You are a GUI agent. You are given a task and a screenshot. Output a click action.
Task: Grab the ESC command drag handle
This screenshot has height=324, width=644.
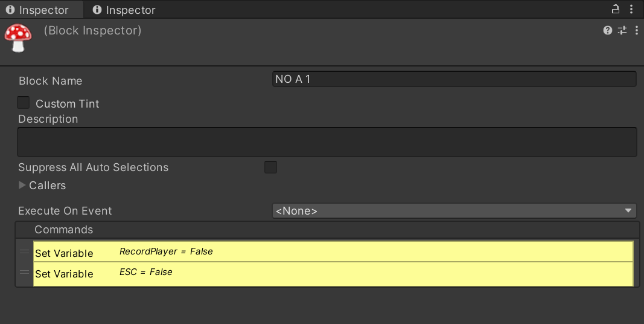25,272
